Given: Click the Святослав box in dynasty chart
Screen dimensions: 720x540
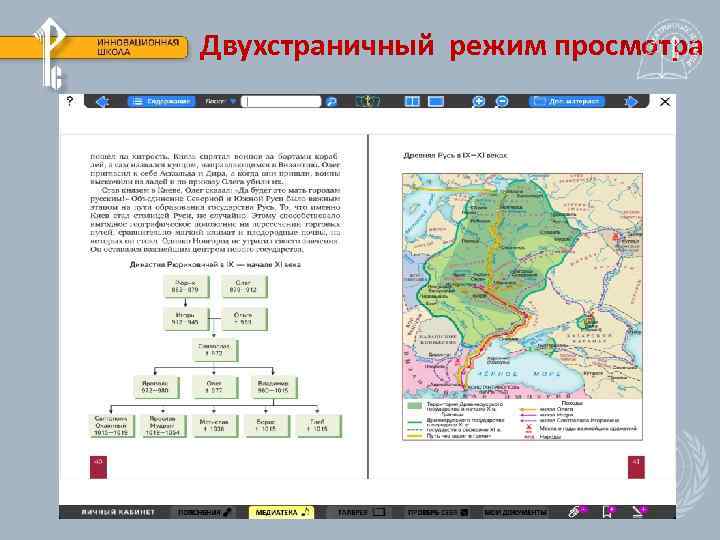Looking at the screenshot, I should click(x=214, y=350).
